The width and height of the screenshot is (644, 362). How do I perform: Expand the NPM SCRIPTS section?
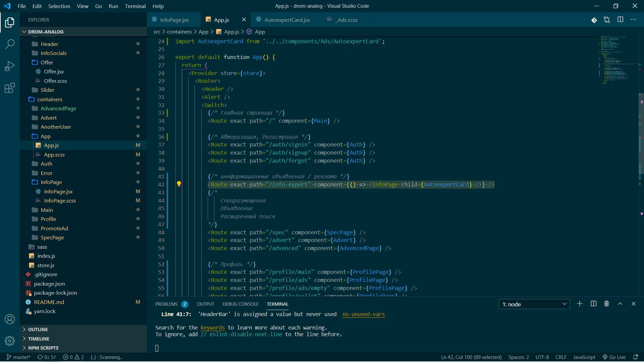point(83,348)
